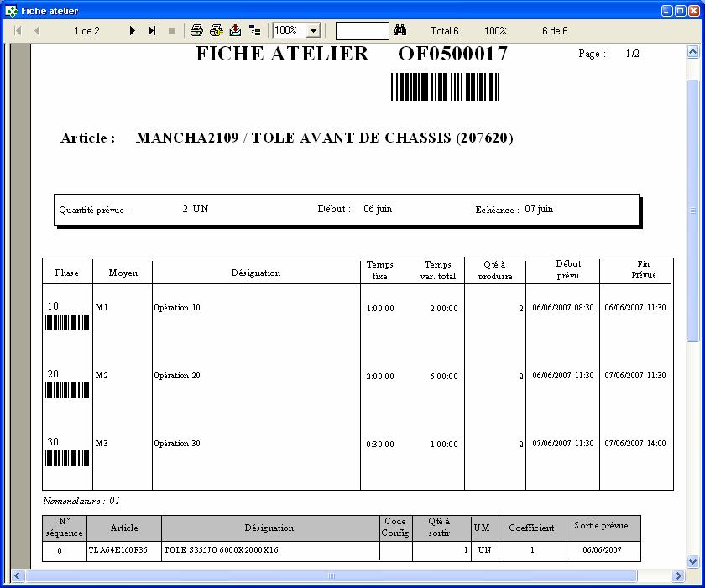This screenshot has width=705, height=588.
Task: Click the Fiche atelier window icon
Action: coord(11,11)
